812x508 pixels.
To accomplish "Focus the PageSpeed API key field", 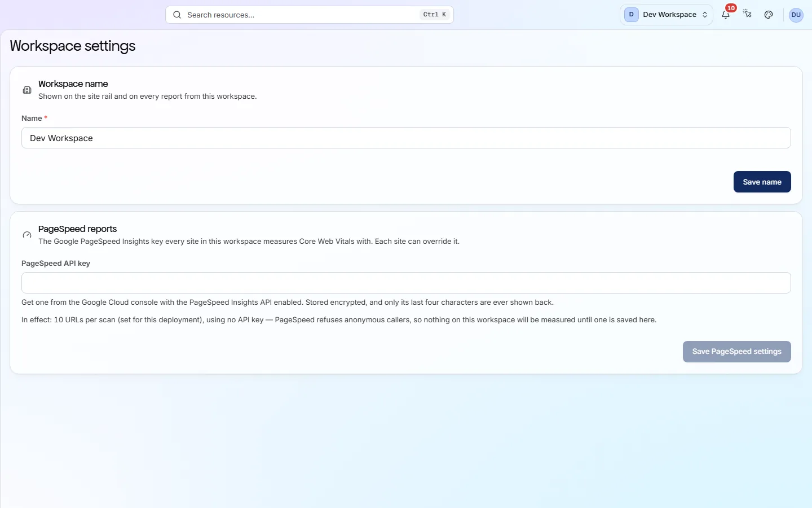I will [x=406, y=283].
